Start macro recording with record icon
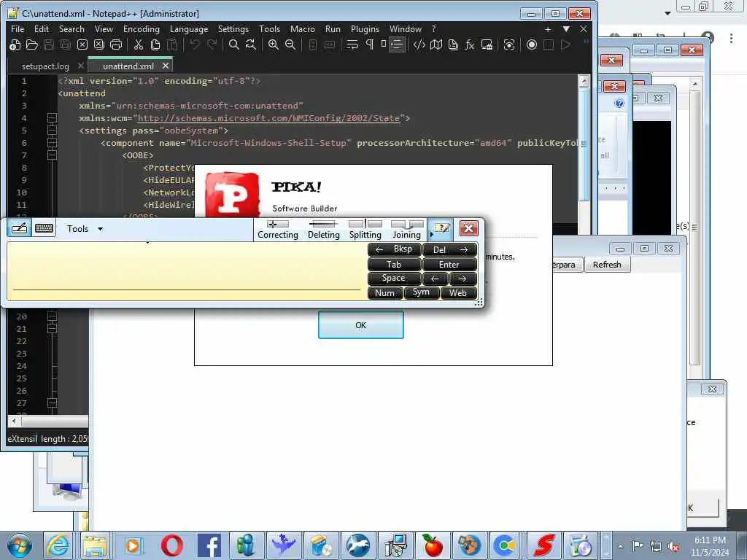747x560 pixels. point(532,44)
